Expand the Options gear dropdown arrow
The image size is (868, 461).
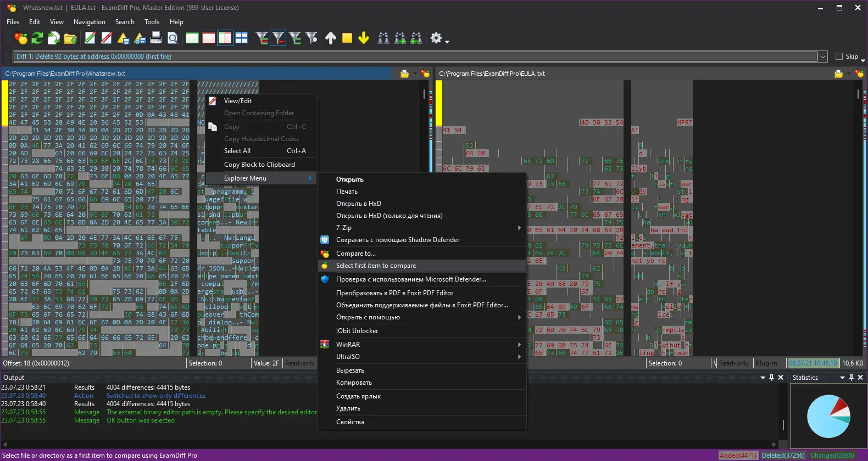point(447,41)
